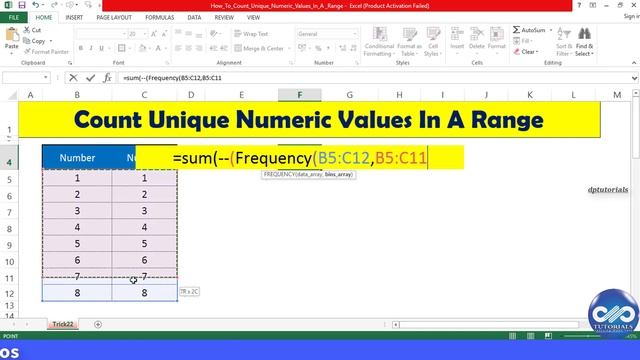
Task: Switch to the DATA tab
Action: (194, 18)
